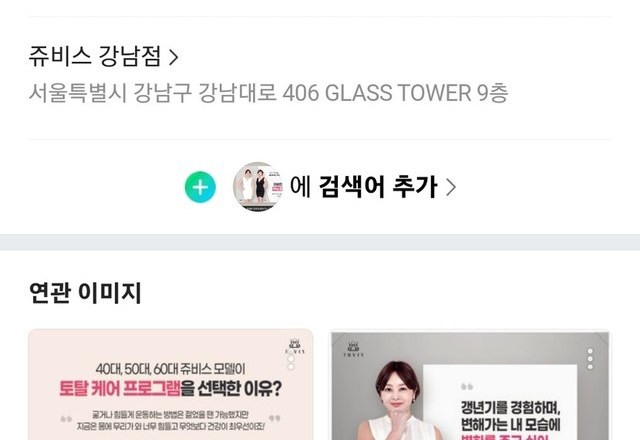The height and width of the screenshot is (440, 640).
Task: Tap the green plus add icon
Action: click(200, 187)
